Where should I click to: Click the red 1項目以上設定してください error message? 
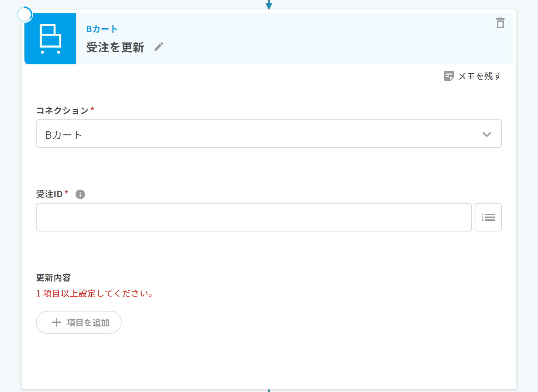coord(94,293)
